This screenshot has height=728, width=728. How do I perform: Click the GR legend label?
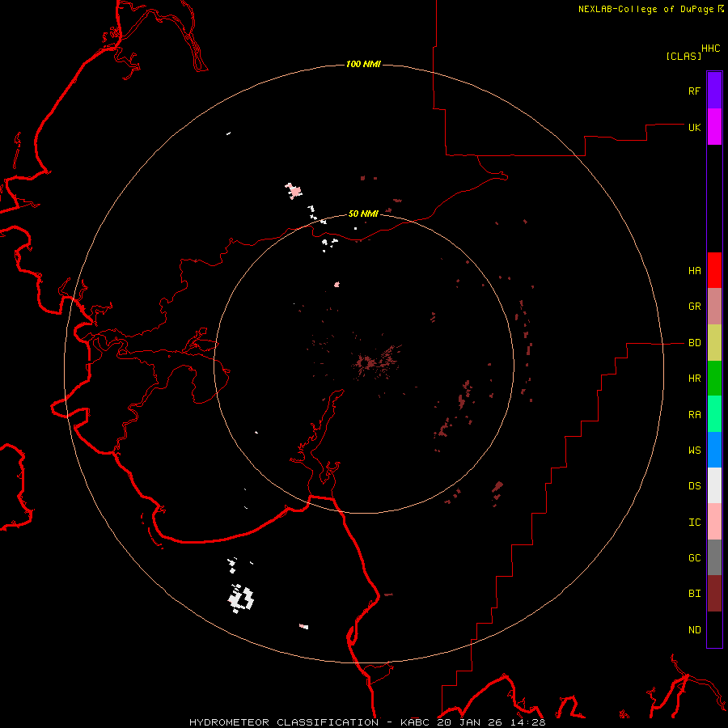click(x=694, y=307)
